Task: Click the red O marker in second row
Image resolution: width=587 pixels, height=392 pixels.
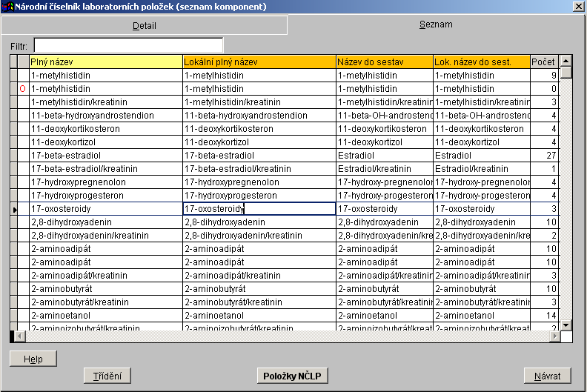Action: [x=22, y=89]
